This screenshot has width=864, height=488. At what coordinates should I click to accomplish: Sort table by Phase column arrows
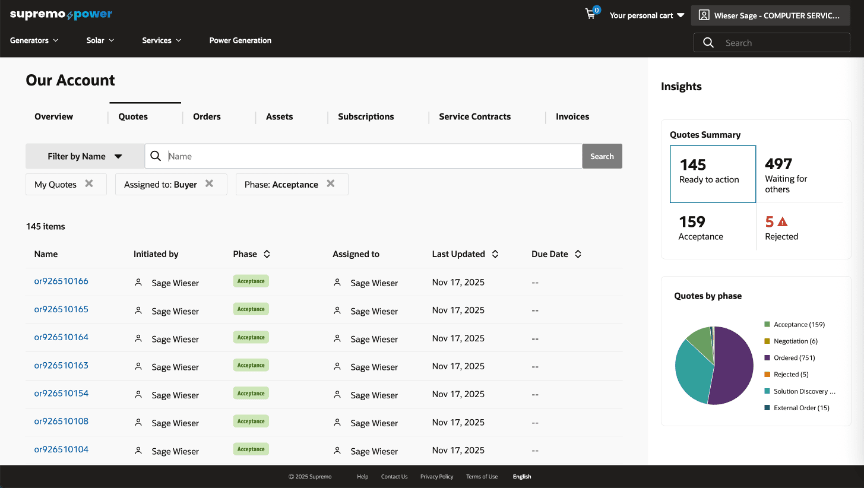click(267, 254)
